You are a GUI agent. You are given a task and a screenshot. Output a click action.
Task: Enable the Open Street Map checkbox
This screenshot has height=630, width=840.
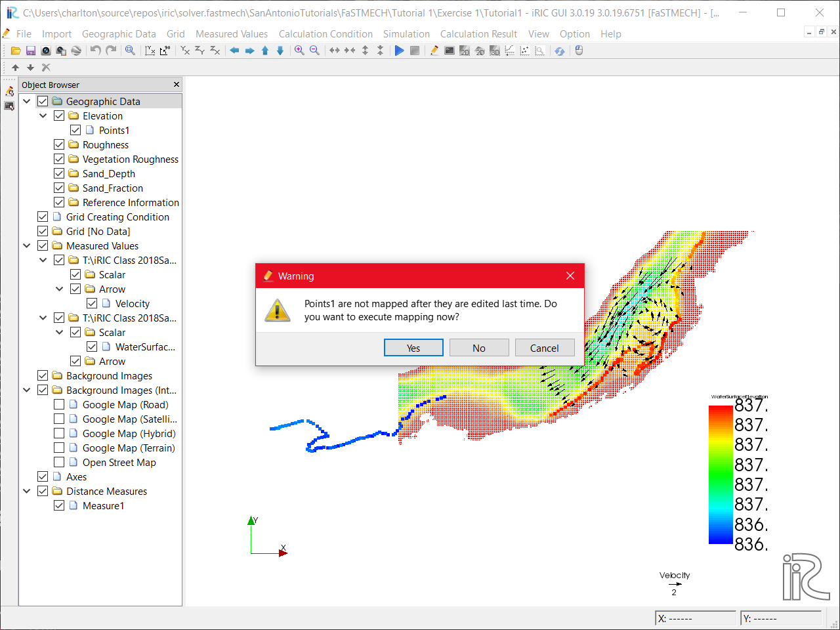(59, 462)
